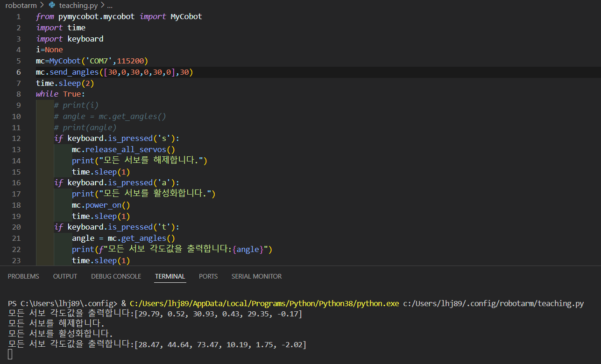
Task: Click the mc.power_on() call
Action: [x=101, y=205]
